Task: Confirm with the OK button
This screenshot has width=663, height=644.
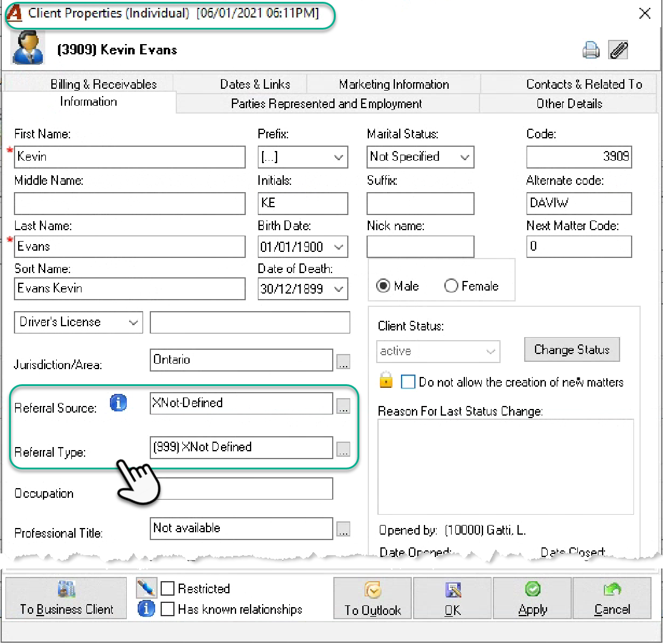Action: tap(452, 598)
